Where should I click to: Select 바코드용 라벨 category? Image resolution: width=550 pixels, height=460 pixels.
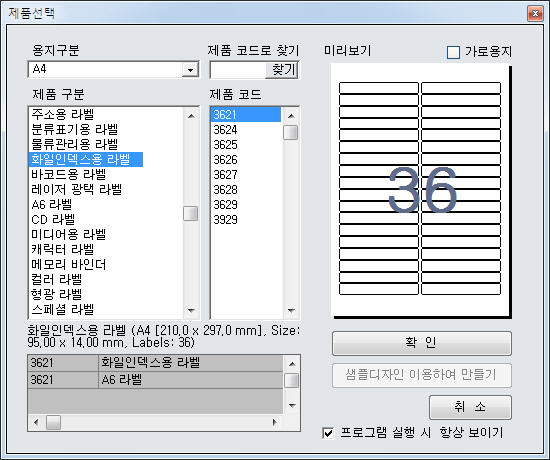68,174
